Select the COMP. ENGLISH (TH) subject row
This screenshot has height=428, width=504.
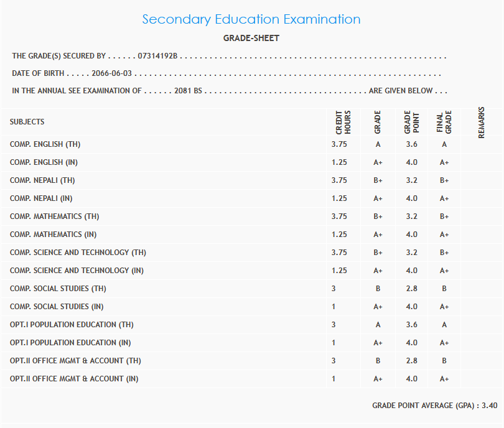[45, 145]
